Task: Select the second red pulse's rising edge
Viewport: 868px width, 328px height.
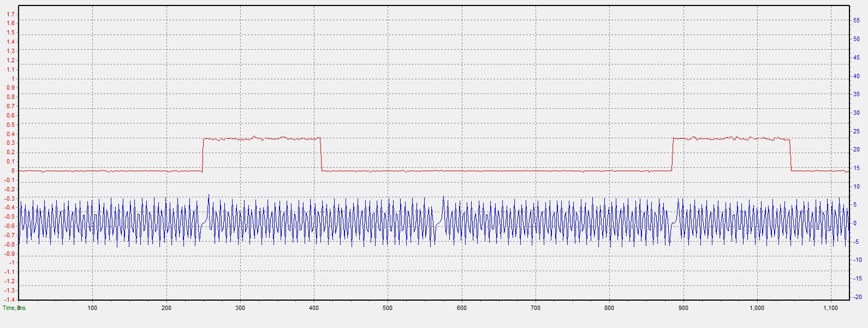Action: pyautogui.click(x=673, y=155)
